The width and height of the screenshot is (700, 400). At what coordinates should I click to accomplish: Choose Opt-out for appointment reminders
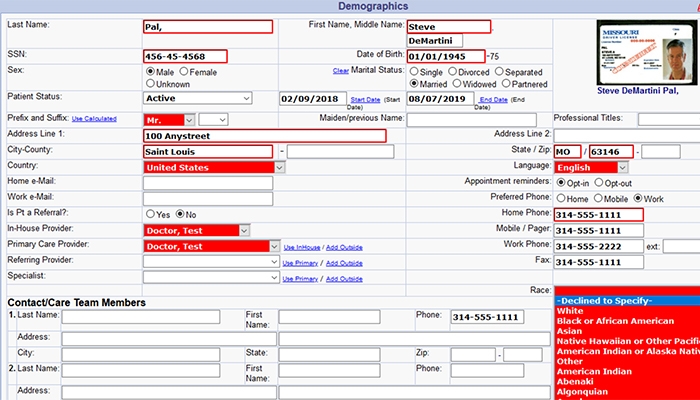(x=599, y=182)
